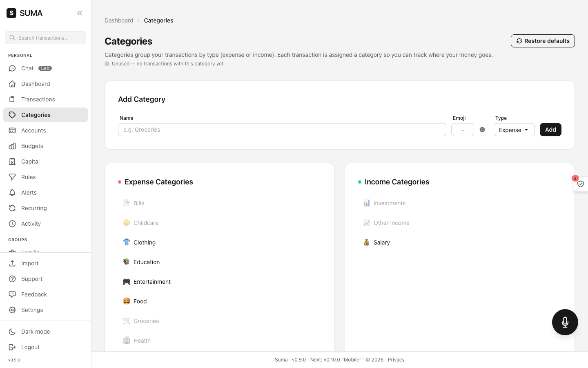Go to Transactions in the sidebar
Screen dimensions: 588x368
pos(45,99)
